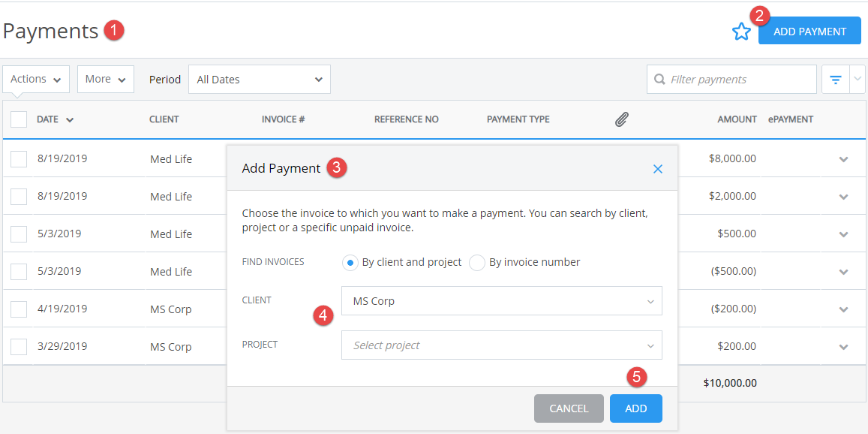Click the ADD PAYMENT button

809,31
